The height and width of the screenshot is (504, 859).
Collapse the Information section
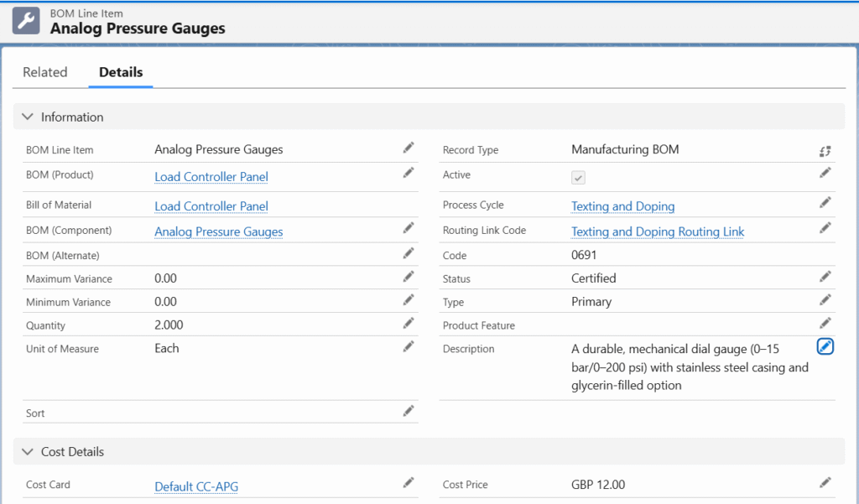(28, 117)
